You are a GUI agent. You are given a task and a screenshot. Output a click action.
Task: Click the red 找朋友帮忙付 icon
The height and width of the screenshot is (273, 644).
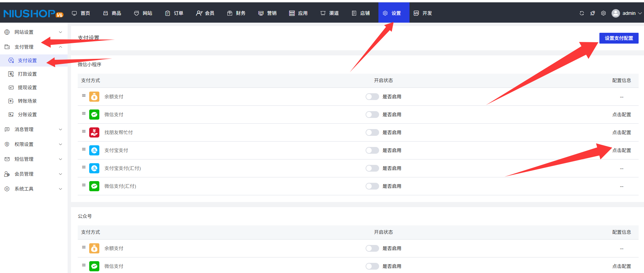[x=94, y=132]
